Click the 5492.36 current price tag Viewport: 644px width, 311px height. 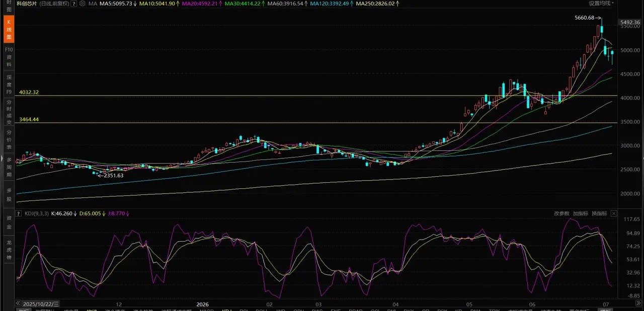pyautogui.click(x=630, y=22)
